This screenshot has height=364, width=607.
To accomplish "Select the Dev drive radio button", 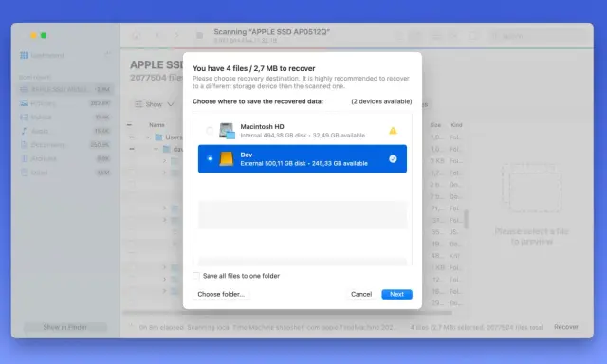I will coord(210,158).
